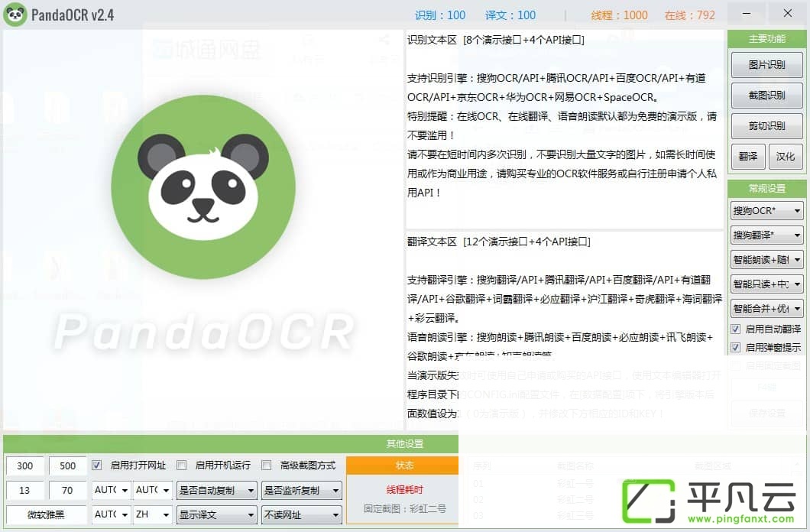Expand the 智能朗读 dropdown
This screenshot has height=532, width=810.
pos(766,260)
